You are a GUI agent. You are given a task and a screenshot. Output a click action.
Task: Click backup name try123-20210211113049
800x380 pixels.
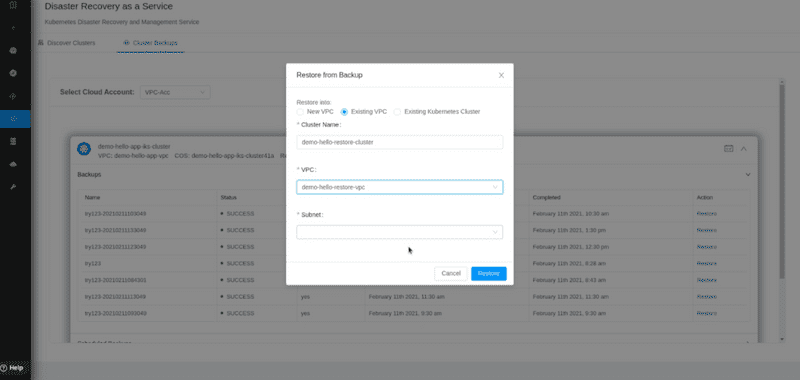(115, 297)
